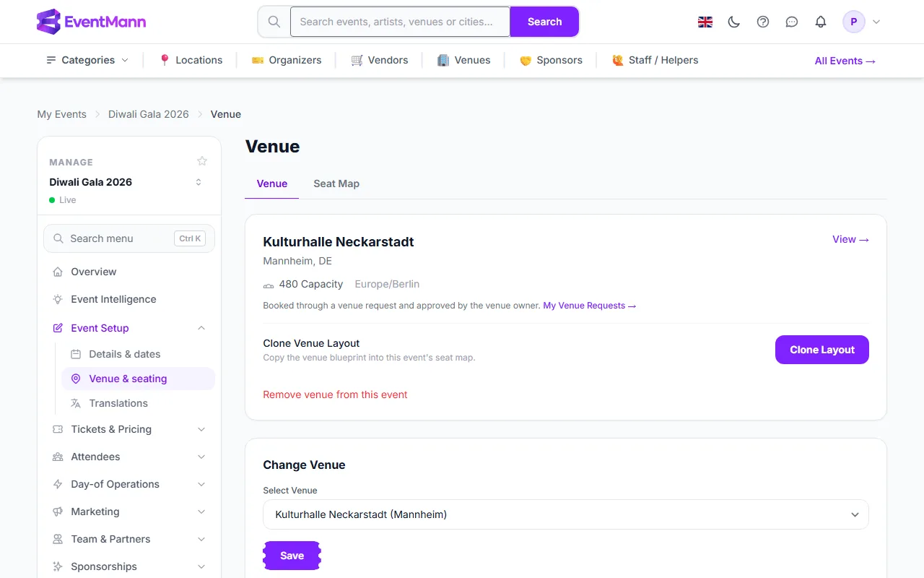Open the messages chat icon
Screen dimensions: 924x578
(x=792, y=22)
